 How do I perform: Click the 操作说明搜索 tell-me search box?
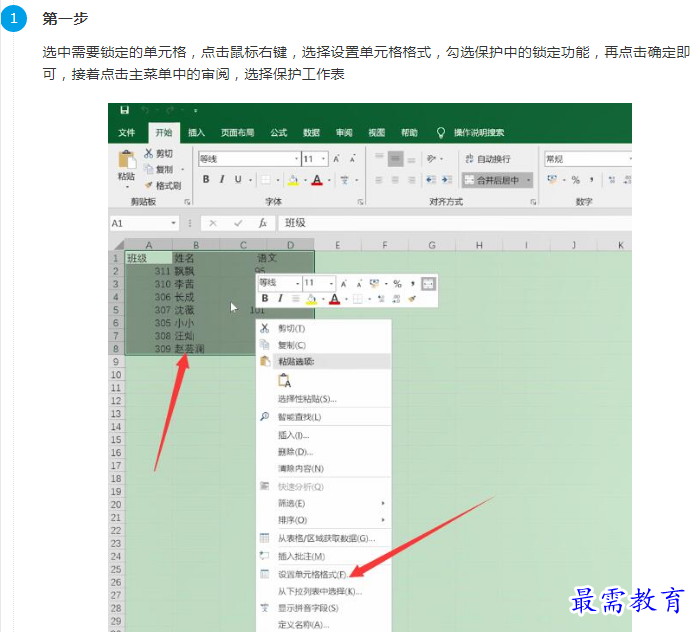pos(471,133)
